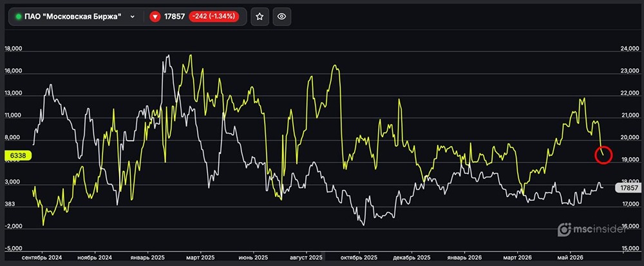Click the 8,000 left axis label
Viewport: 644px width, 266px height.
coord(12,138)
